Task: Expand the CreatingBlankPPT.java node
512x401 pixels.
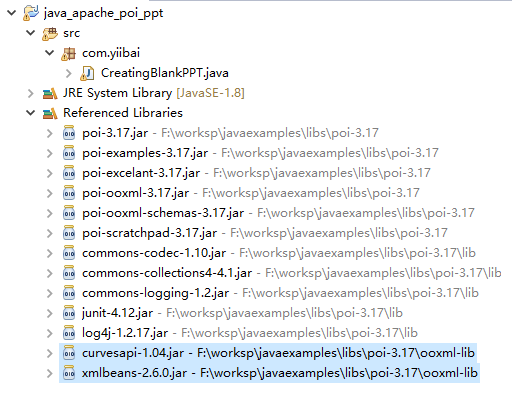Action: point(69,73)
